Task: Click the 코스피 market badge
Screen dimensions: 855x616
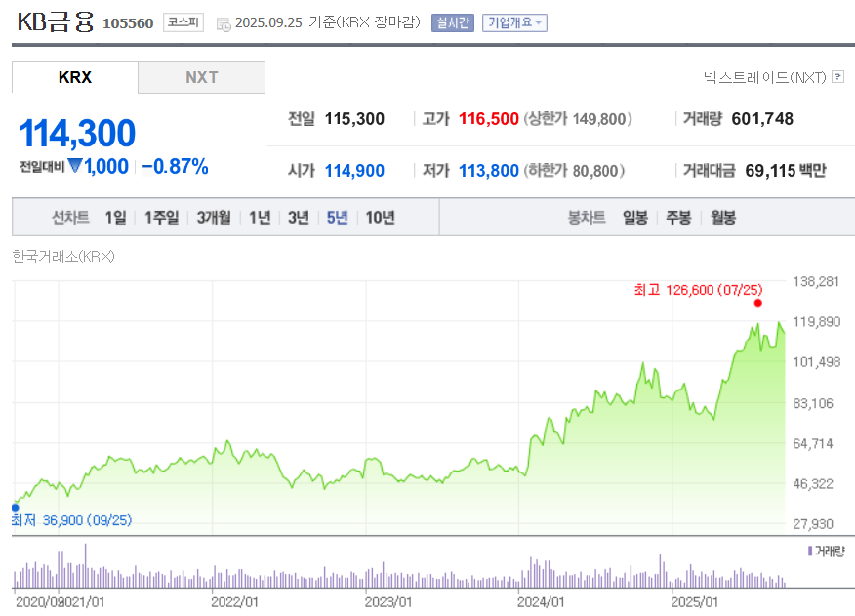Action: tap(183, 22)
